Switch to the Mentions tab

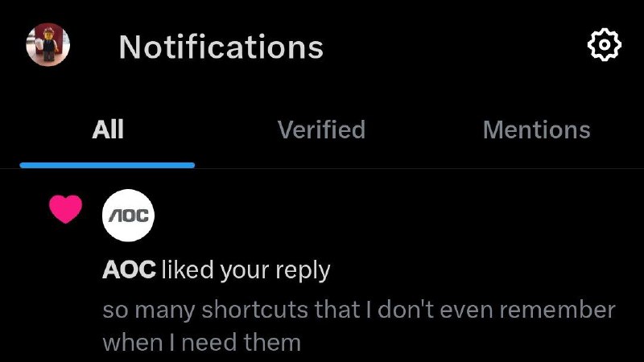click(x=536, y=130)
